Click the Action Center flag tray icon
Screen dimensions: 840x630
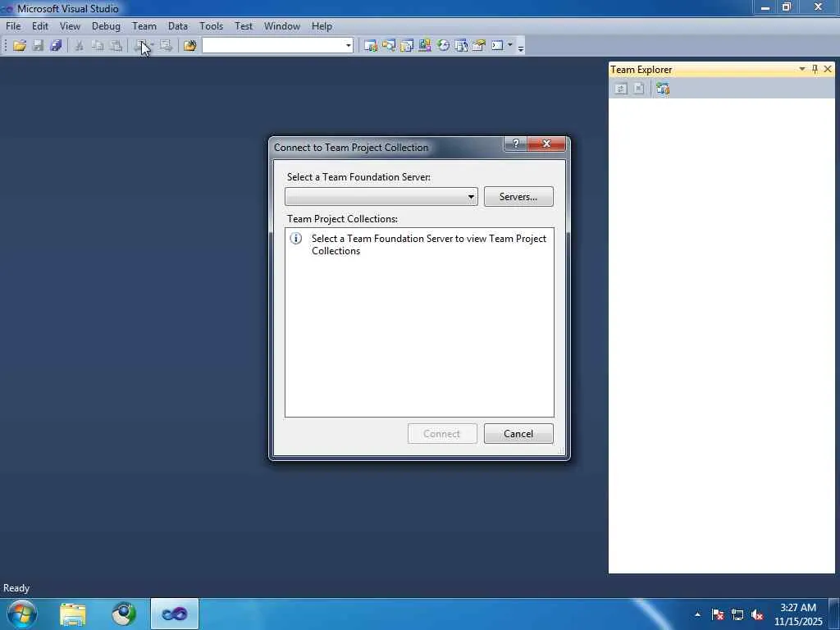(718, 615)
